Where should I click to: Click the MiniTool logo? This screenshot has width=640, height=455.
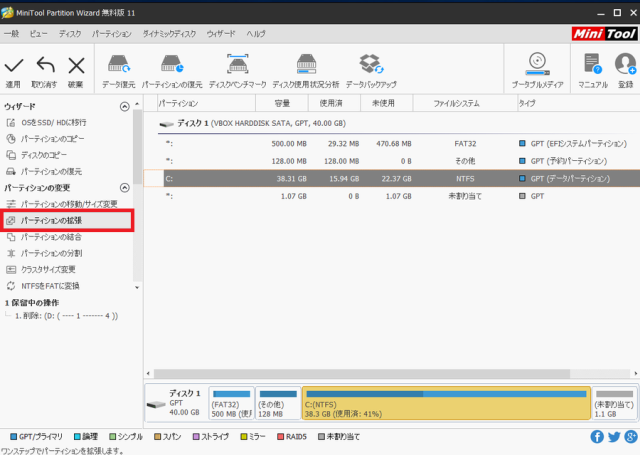pyautogui.click(x=604, y=33)
